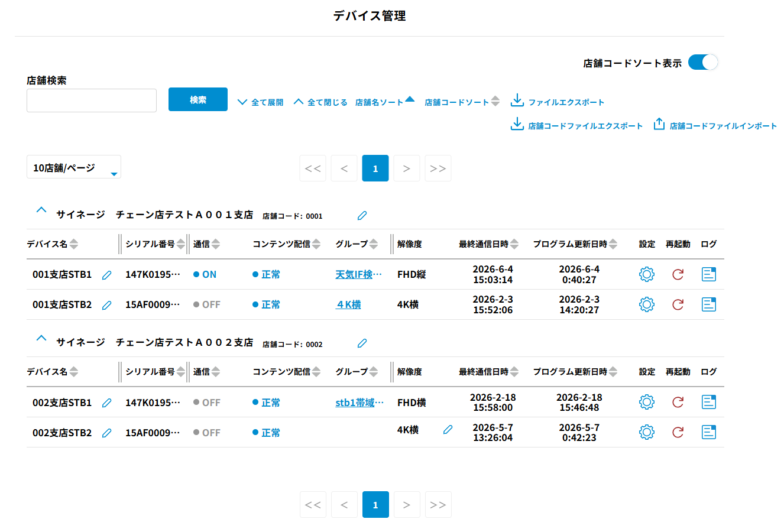784x532 pixels.
Task: Open settings gear for 002支店STB2
Action: 647,432
